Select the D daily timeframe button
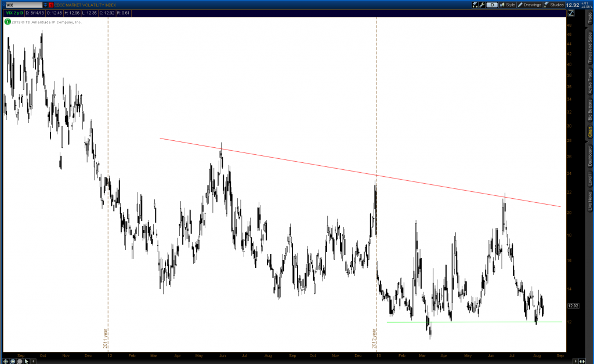The height and width of the screenshot is (364, 594). [x=492, y=5]
